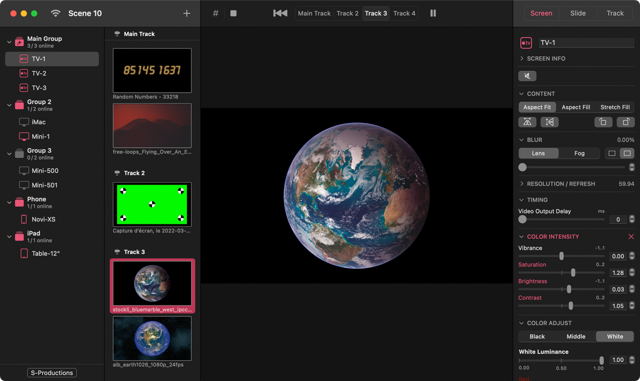This screenshot has height=381, width=640.
Task: Click the Video Output Delay slider handle
Action: pyautogui.click(x=522, y=220)
